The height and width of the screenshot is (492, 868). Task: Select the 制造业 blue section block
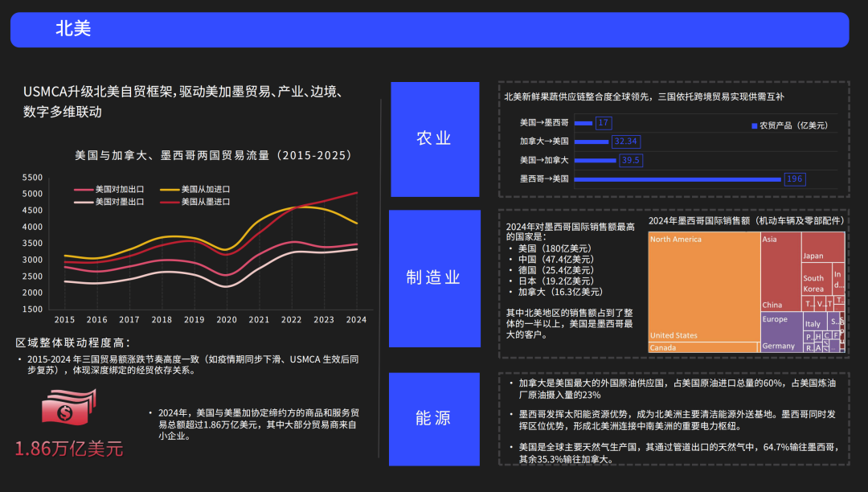[434, 278]
